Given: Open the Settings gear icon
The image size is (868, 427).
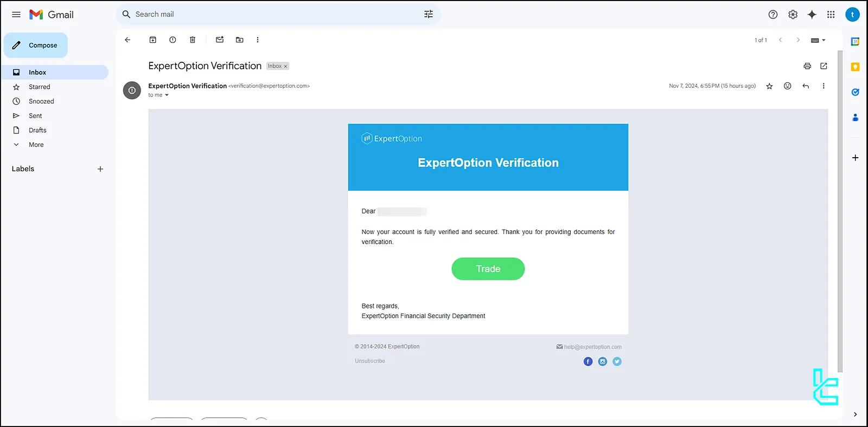Looking at the screenshot, I should pos(793,15).
